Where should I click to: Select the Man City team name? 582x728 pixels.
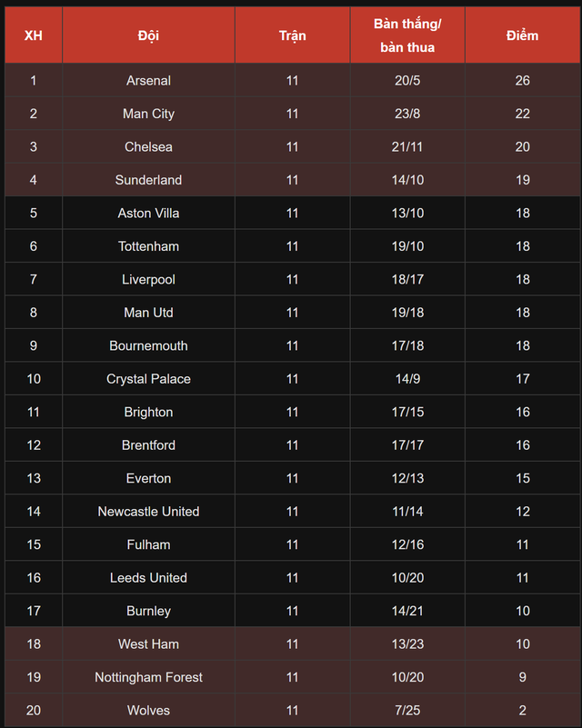[148, 114]
